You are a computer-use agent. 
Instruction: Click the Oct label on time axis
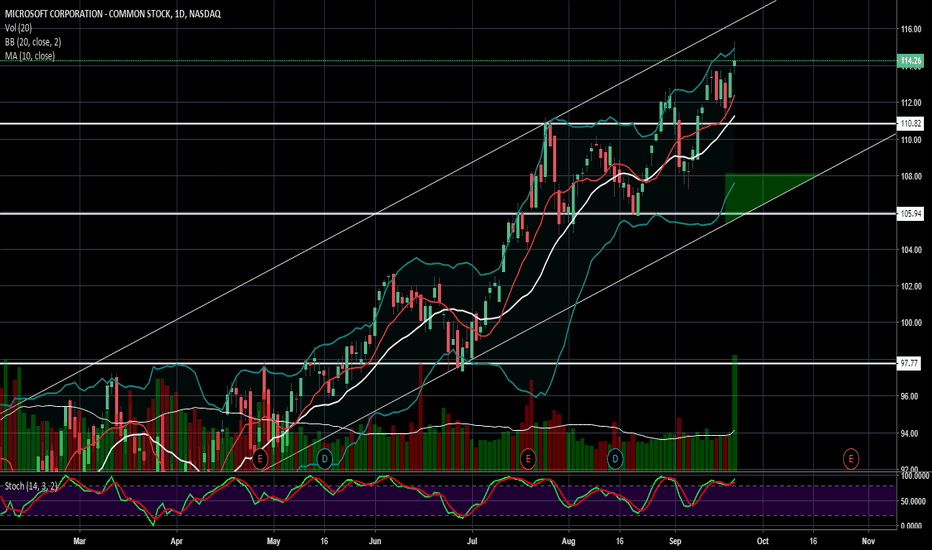point(763,541)
